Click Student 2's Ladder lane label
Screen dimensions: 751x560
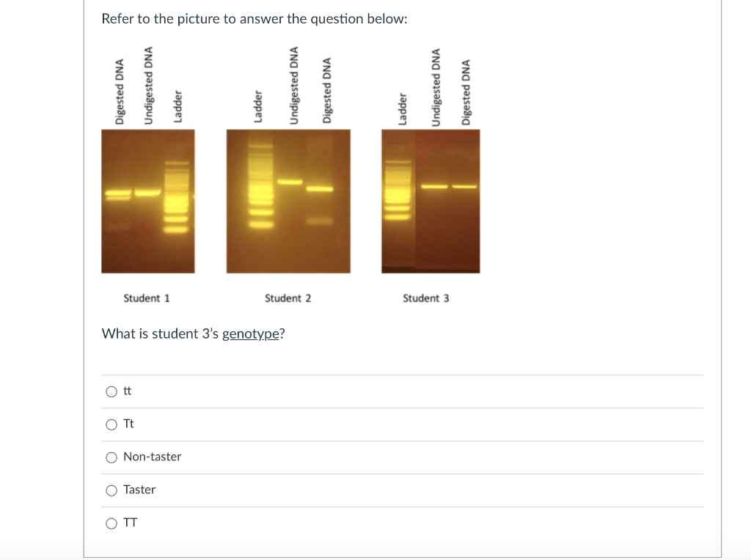pyautogui.click(x=257, y=108)
